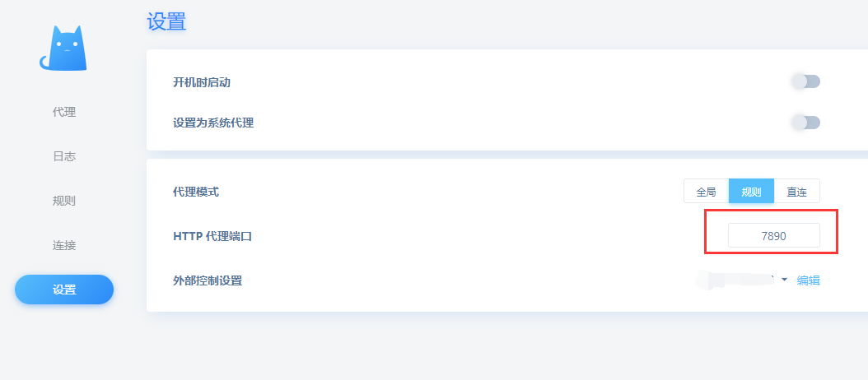Toggle the 开机时启动 switch
Image resolution: width=868 pixels, height=380 pixels.
pyautogui.click(x=805, y=82)
